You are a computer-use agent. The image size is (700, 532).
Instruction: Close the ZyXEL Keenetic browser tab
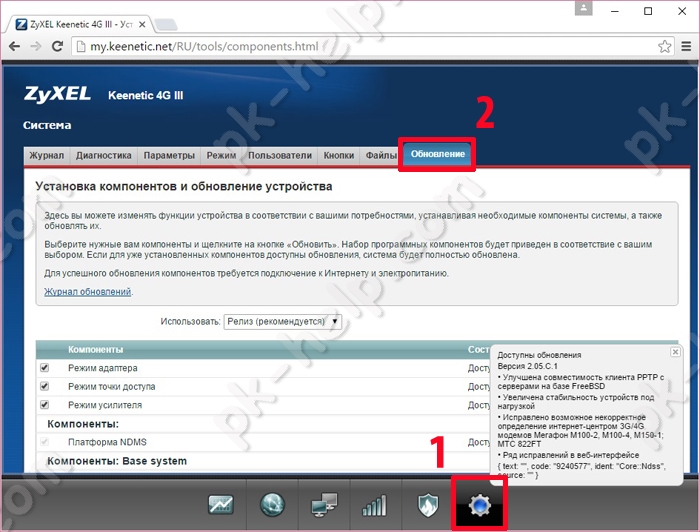coord(142,25)
